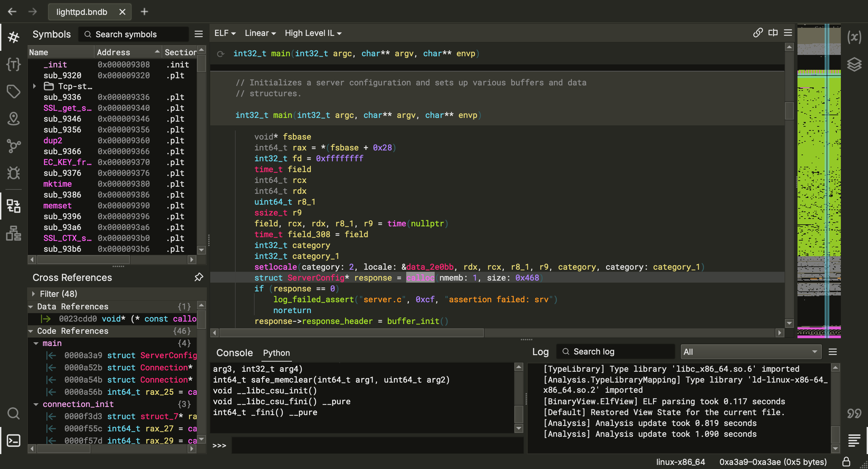Expand the Tcp-st folder in symbols
Viewport: 868px width, 469px height.
(x=34, y=86)
